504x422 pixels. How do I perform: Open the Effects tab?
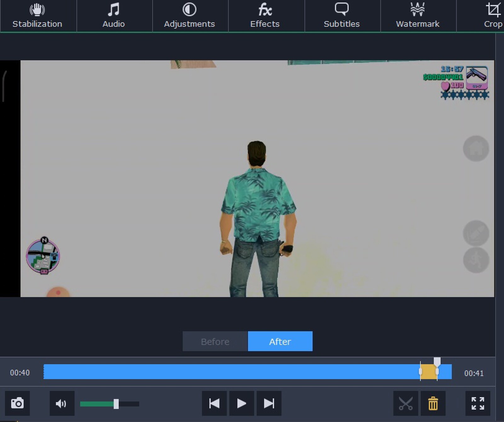pyautogui.click(x=266, y=16)
